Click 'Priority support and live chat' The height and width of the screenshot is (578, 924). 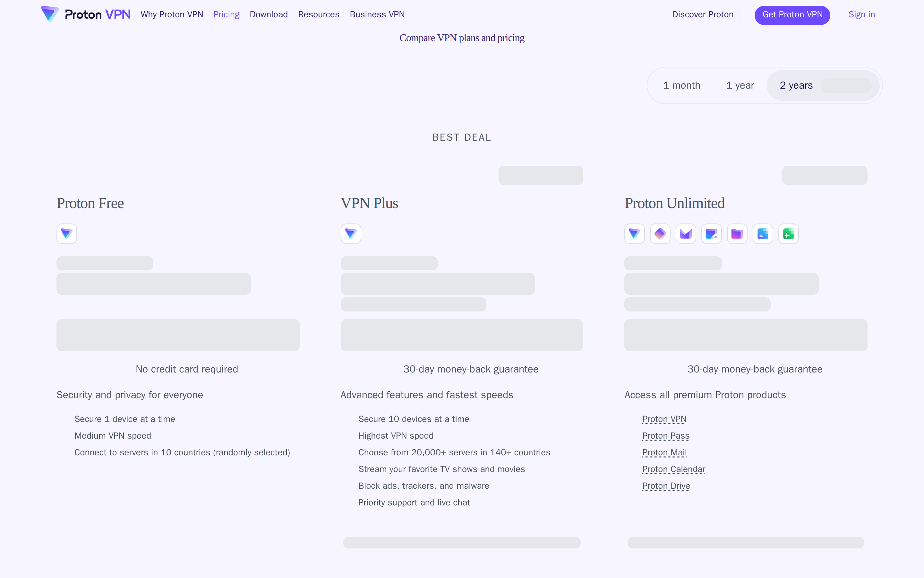point(414,502)
